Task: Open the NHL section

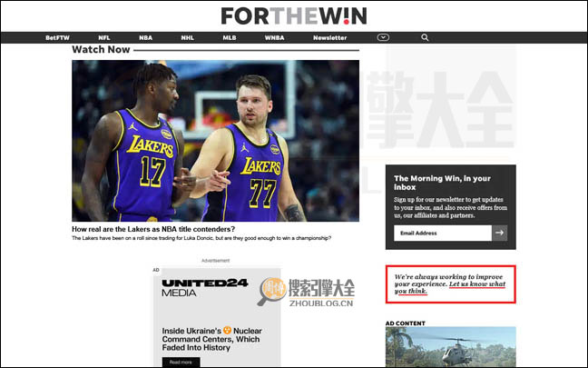Action: [187, 38]
